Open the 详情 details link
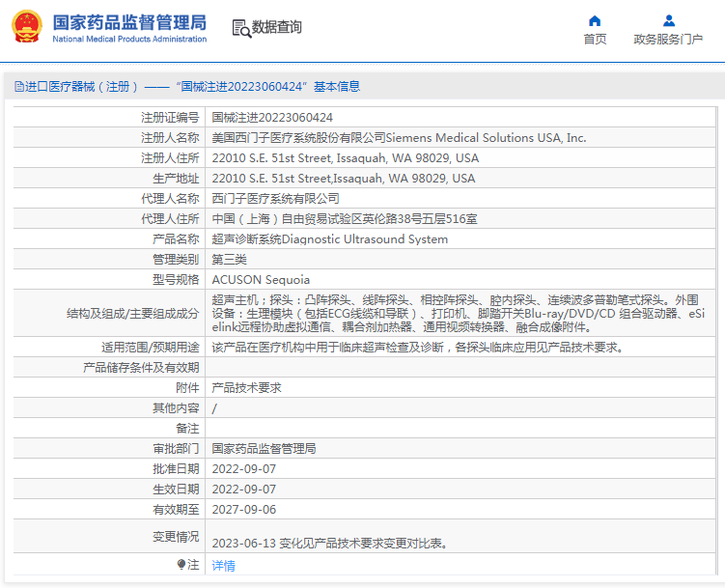 pos(223,566)
